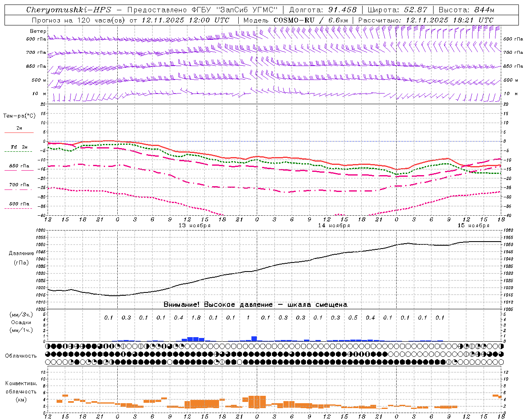Click the Ветер panel label

click(x=38, y=31)
